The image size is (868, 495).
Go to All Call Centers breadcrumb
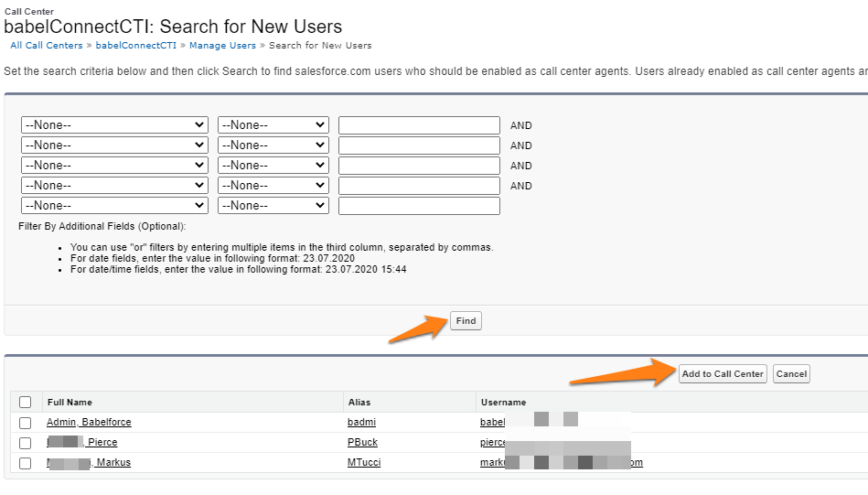(46, 45)
